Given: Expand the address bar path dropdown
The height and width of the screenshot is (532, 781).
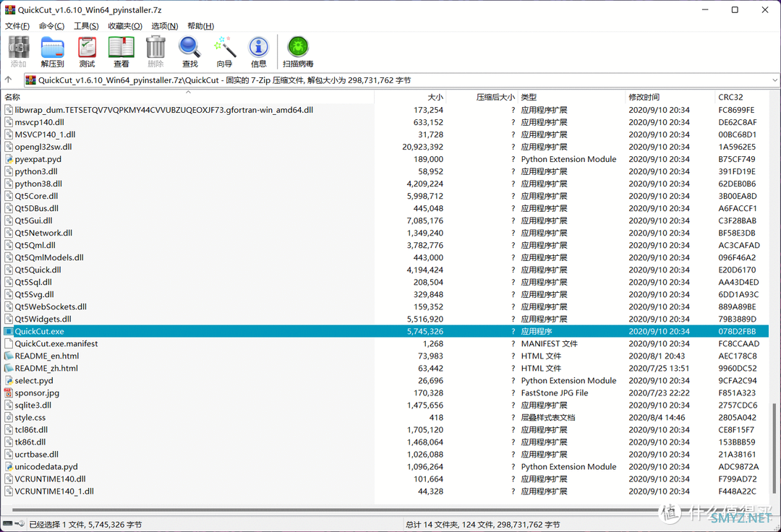Looking at the screenshot, I should click(775, 80).
